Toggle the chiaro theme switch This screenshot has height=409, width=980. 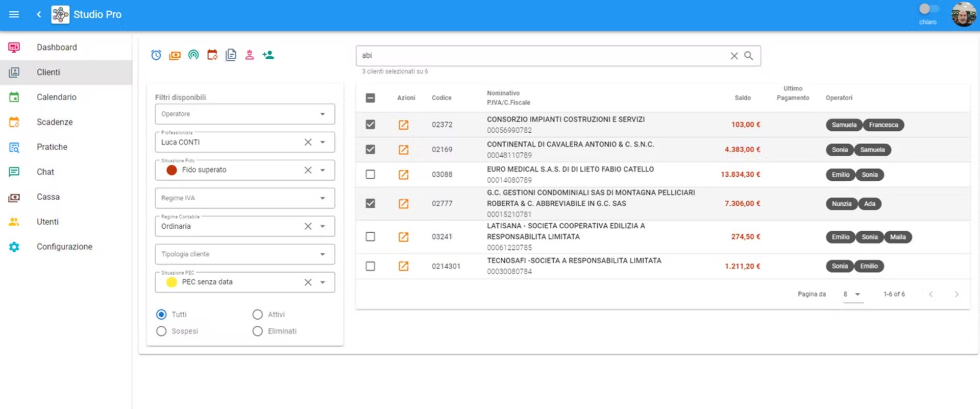point(928,9)
